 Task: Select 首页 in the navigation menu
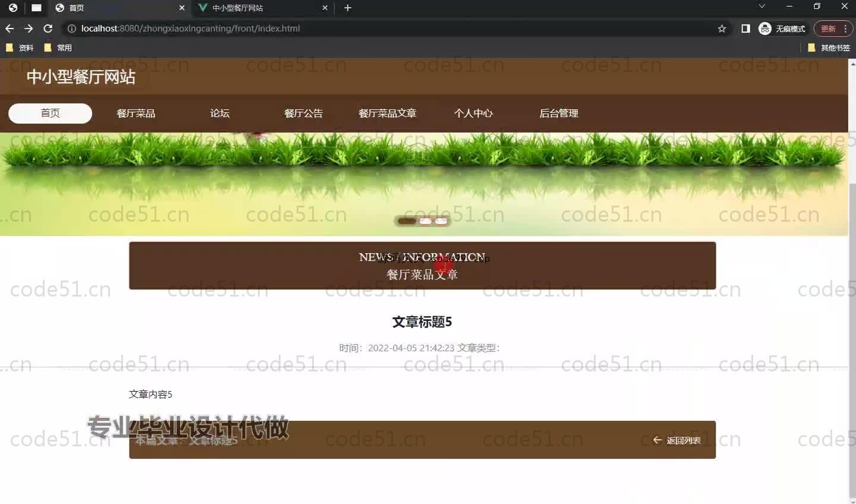pos(50,113)
